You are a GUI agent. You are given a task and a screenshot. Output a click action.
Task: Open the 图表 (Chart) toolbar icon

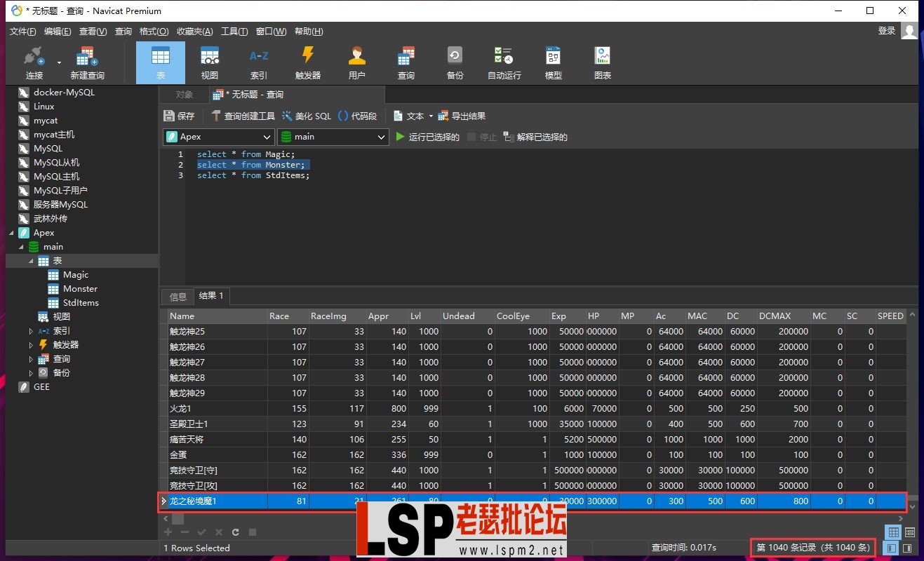(x=602, y=63)
